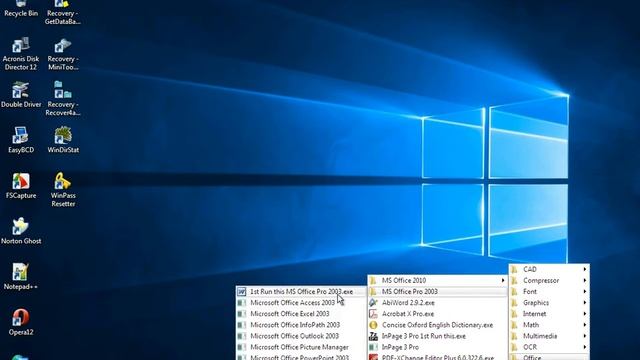Expand the Graphics submenu arrow
This screenshot has height=360, width=640.
pos(585,303)
